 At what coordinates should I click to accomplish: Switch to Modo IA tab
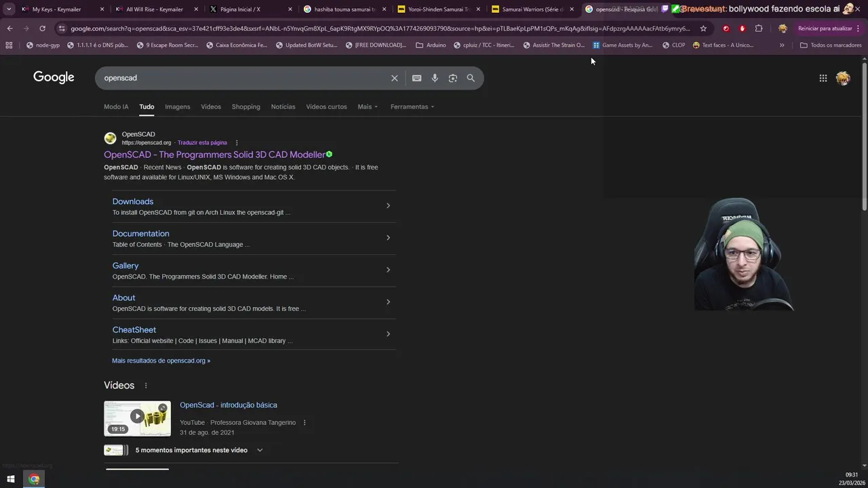coord(116,106)
